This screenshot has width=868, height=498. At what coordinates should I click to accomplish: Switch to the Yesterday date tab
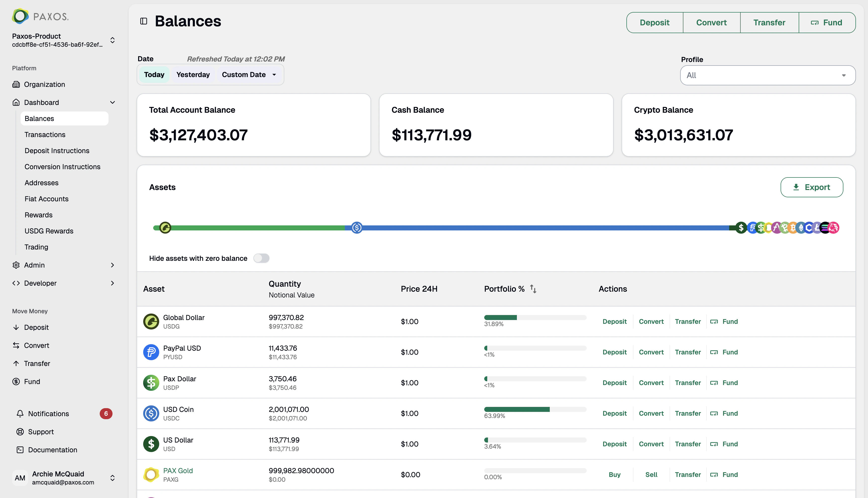coord(193,75)
